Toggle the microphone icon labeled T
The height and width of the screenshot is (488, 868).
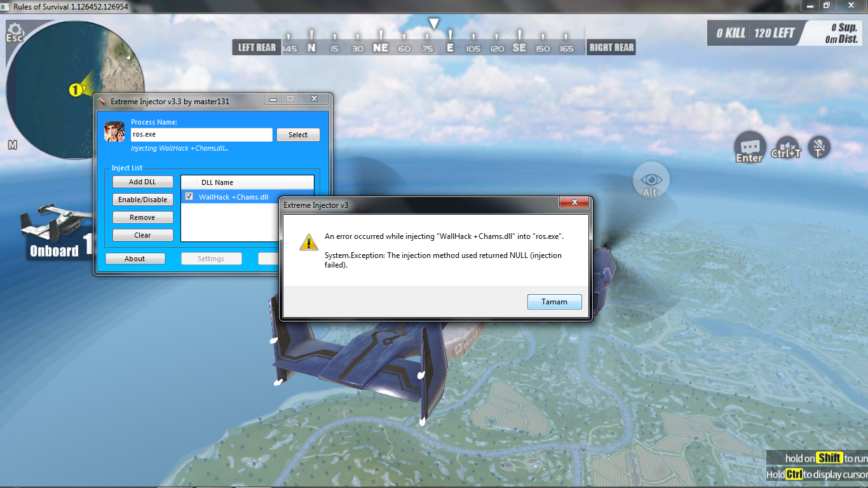[820, 147]
